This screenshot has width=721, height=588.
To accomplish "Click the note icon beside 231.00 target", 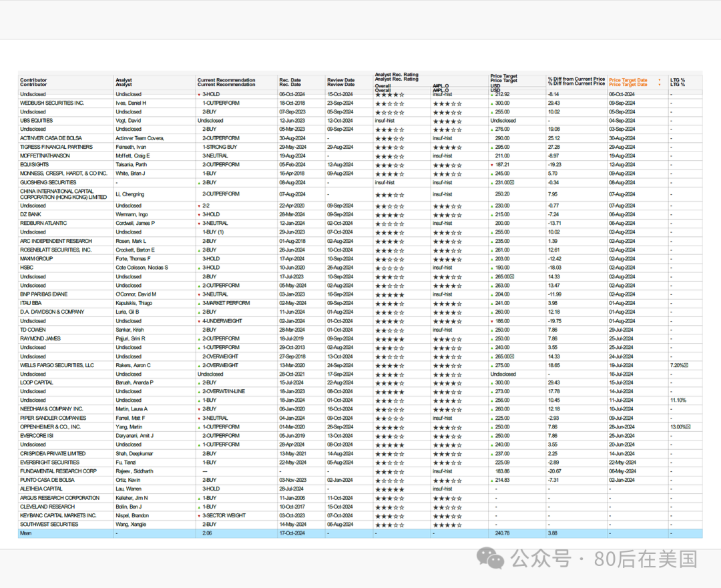I will [x=512, y=182].
